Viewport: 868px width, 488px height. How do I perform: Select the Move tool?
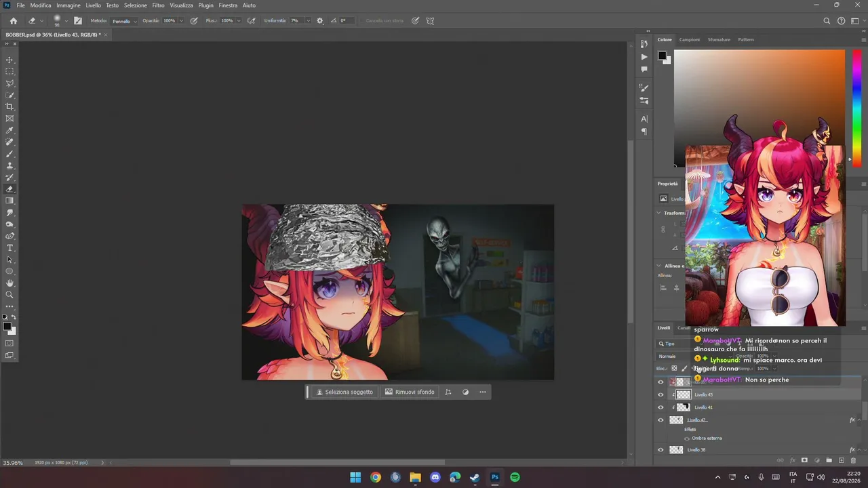[9, 60]
